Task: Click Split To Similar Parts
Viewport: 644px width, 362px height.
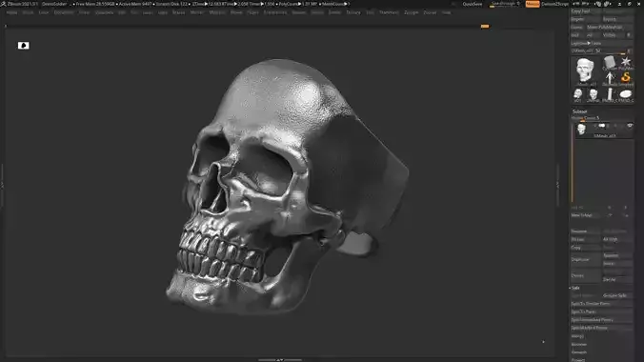Action: 602,304
